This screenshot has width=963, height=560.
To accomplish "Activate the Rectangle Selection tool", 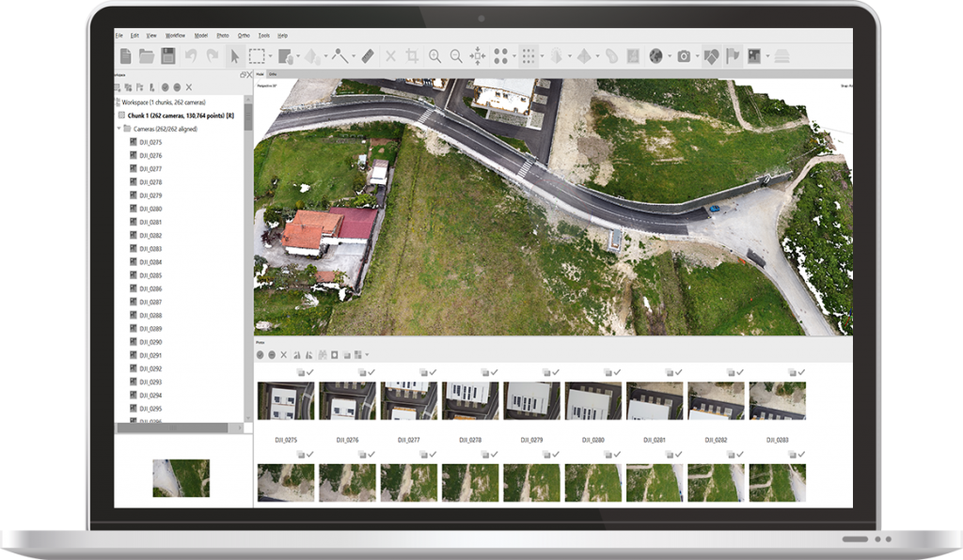I will click(258, 56).
